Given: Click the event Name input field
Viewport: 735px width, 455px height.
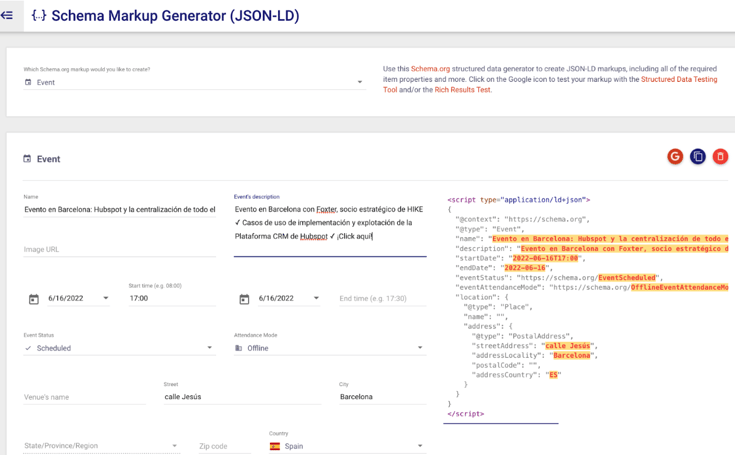Looking at the screenshot, I should point(120,209).
